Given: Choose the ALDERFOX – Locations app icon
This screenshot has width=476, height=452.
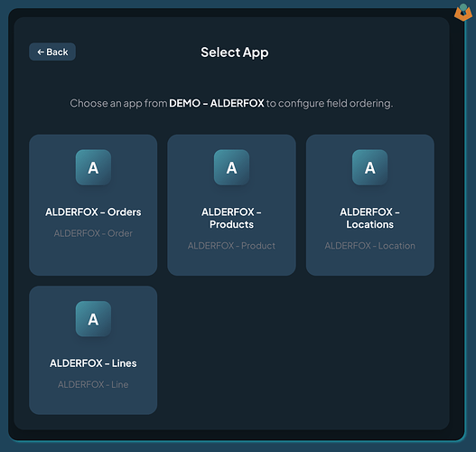Looking at the screenshot, I should [369, 167].
